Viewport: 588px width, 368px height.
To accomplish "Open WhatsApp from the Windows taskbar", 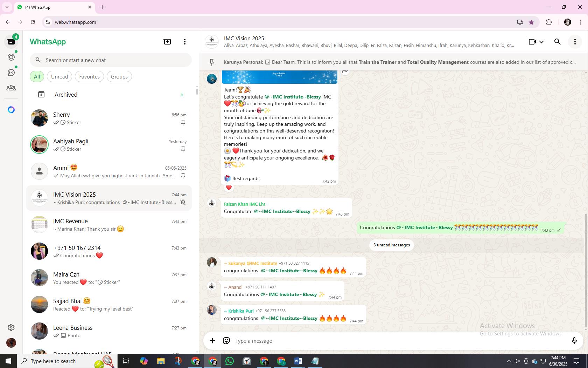I will click(x=230, y=361).
